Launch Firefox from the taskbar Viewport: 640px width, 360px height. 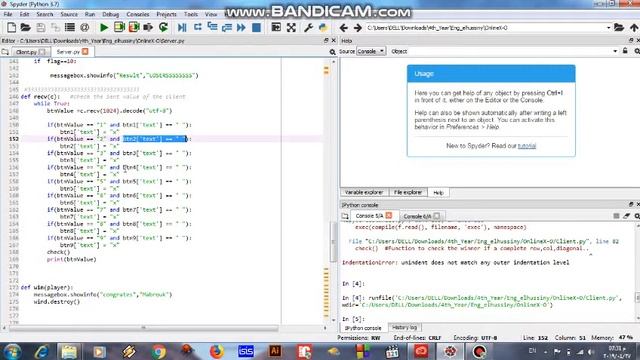[x=217, y=351]
